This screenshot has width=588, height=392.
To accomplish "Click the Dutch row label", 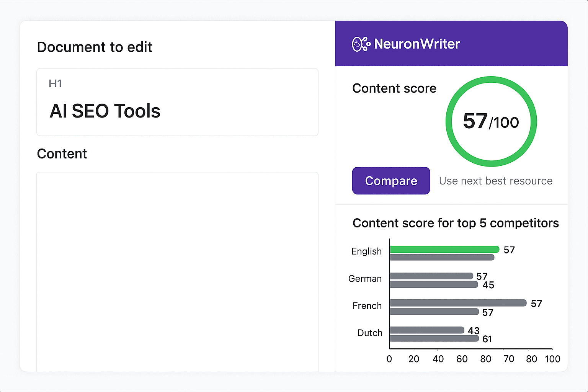I will (370, 333).
